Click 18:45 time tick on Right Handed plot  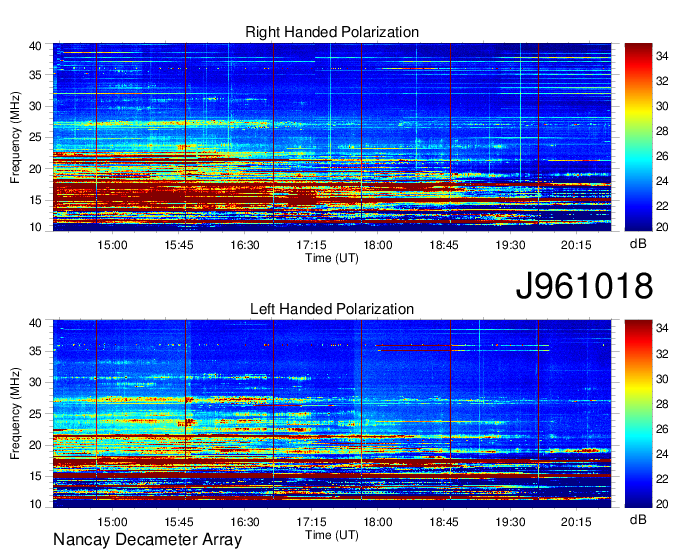[444, 245]
